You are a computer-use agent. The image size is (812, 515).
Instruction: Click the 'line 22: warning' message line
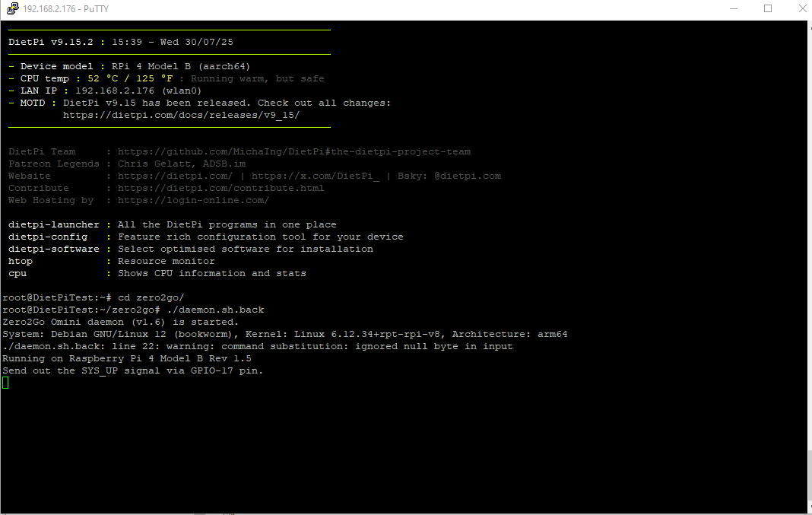(258, 347)
